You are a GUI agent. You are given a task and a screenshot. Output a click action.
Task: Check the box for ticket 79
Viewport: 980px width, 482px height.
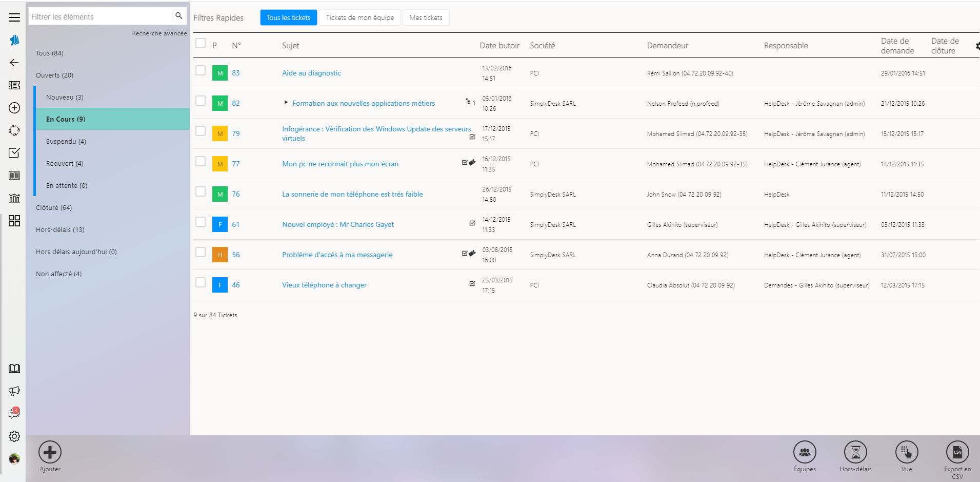[x=201, y=131]
